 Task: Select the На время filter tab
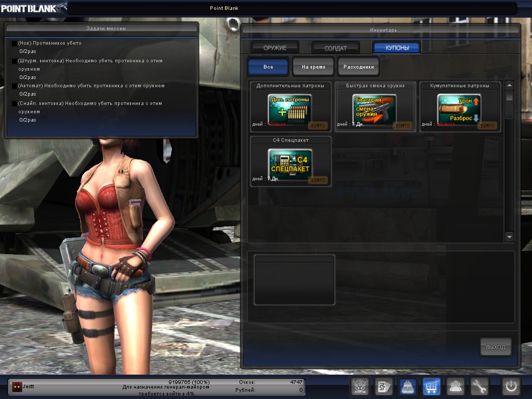(x=313, y=67)
